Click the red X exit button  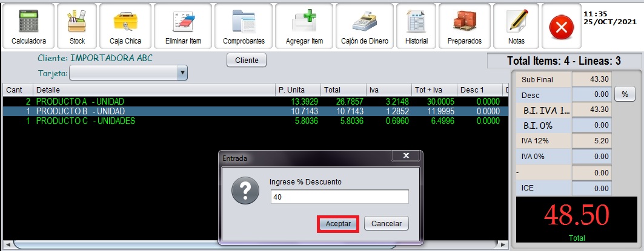click(561, 27)
